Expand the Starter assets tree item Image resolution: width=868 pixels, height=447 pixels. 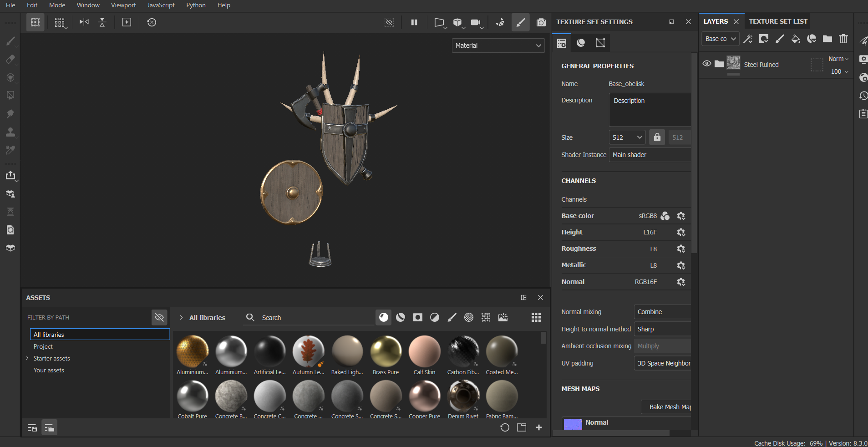[x=27, y=358]
